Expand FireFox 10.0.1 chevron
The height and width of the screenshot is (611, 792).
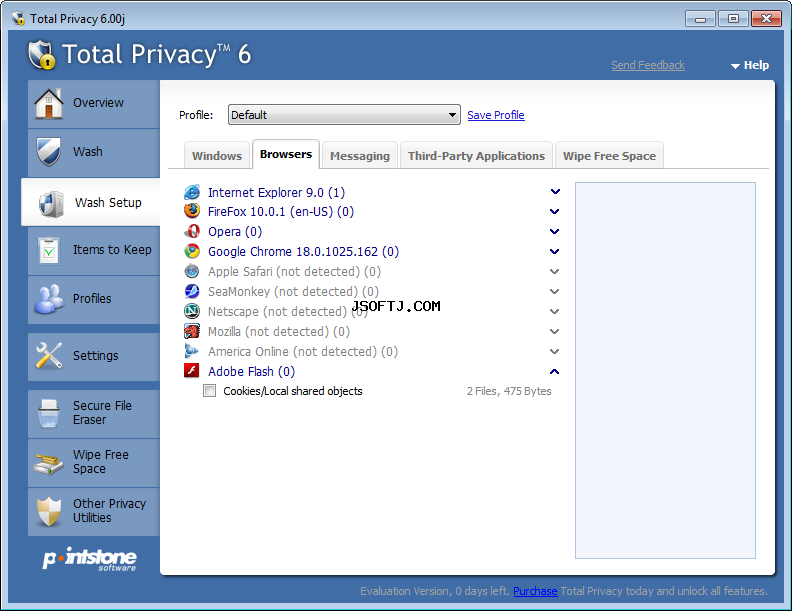coord(555,212)
